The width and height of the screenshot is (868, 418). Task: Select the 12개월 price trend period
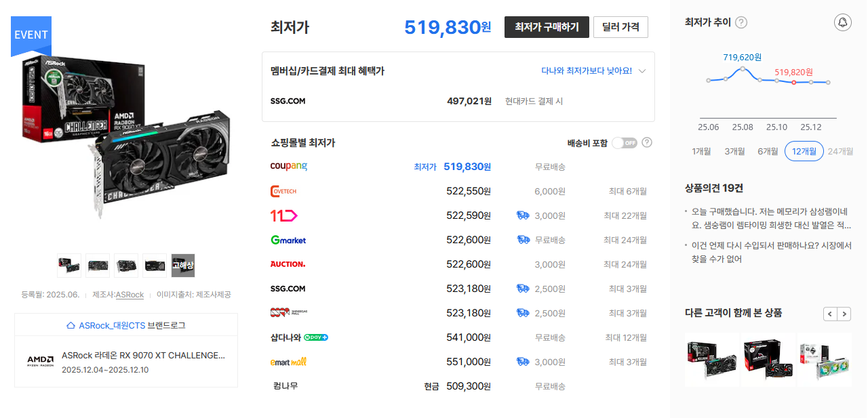click(804, 151)
